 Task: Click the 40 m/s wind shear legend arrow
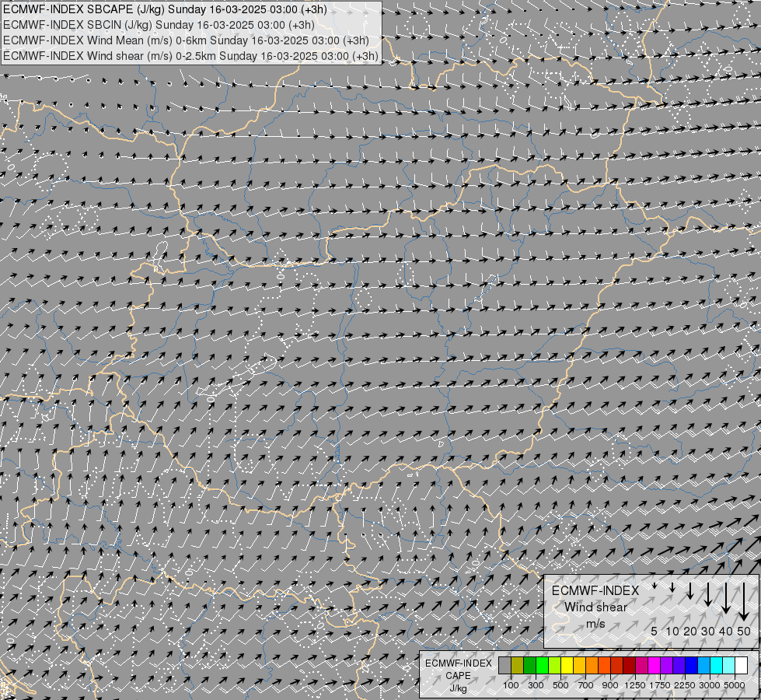(x=725, y=598)
